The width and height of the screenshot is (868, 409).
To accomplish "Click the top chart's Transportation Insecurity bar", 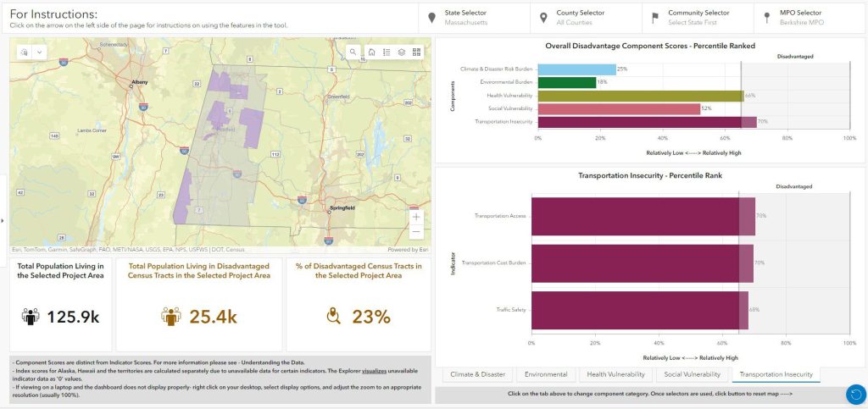I will click(x=647, y=122).
